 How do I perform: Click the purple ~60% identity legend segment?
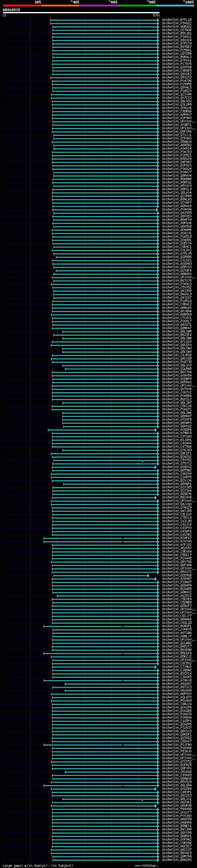click(x=98, y=6)
